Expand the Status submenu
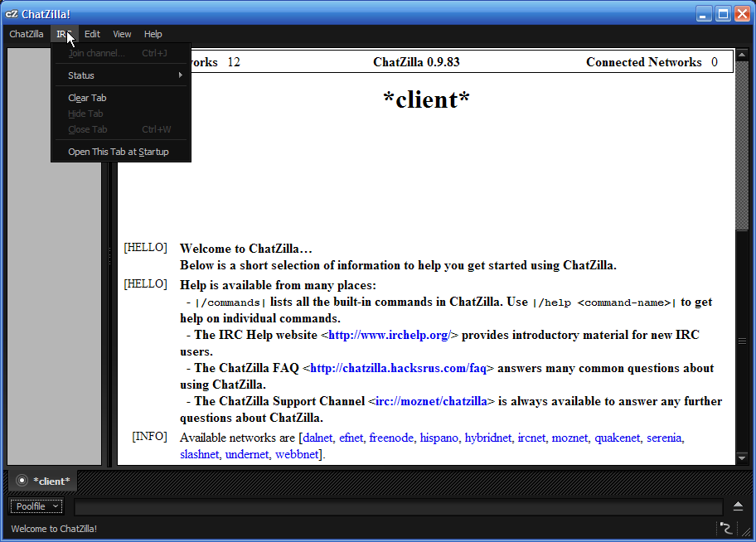This screenshot has height=542, width=756. point(121,75)
